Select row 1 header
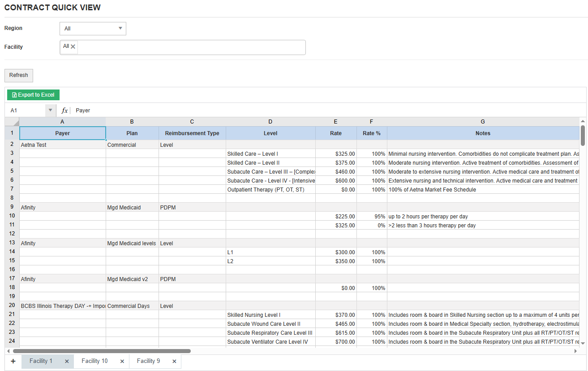The height and width of the screenshot is (371, 588). pos(12,133)
